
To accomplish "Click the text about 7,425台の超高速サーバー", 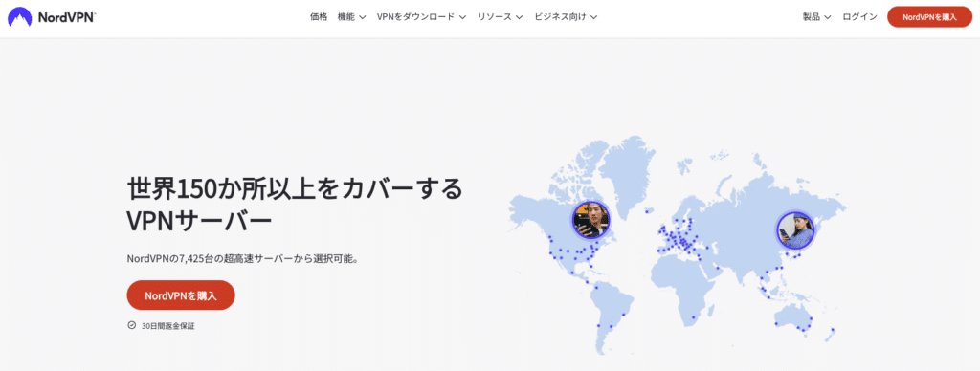I will click(243, 258).
